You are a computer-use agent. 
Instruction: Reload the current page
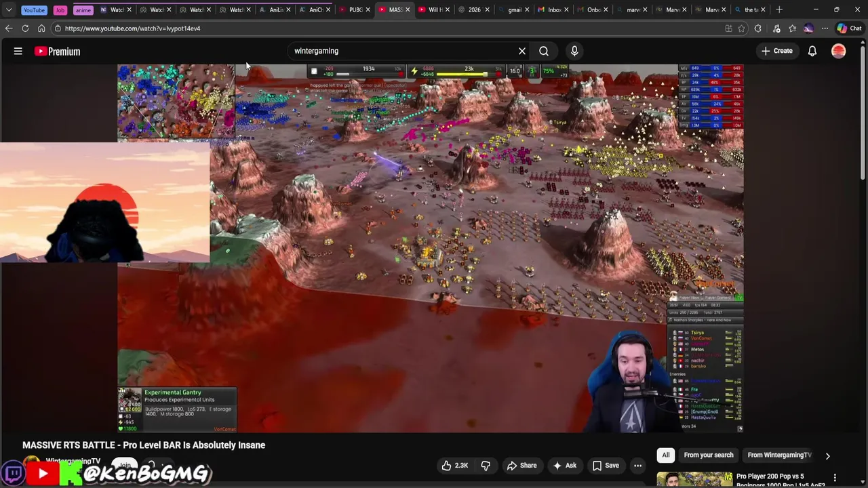coord(25,28)
